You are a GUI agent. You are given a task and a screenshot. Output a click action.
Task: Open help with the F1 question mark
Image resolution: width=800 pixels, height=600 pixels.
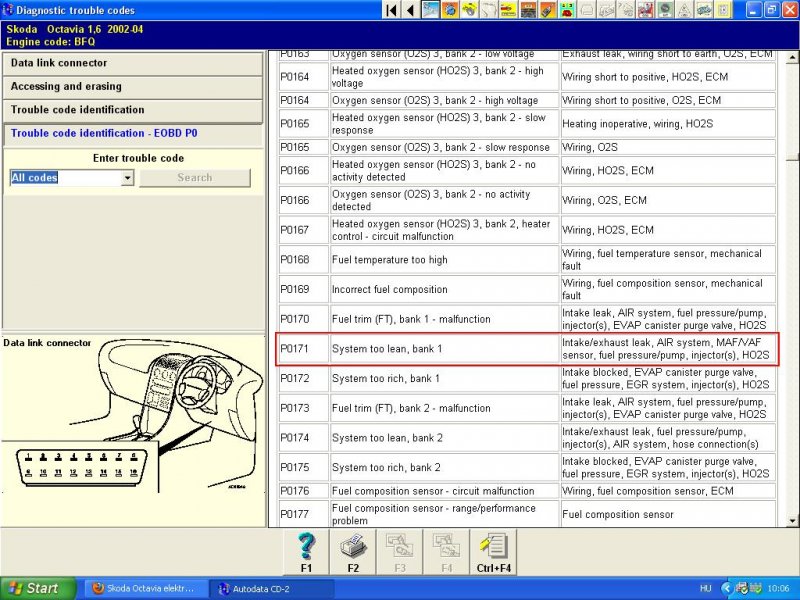(306, 553)
